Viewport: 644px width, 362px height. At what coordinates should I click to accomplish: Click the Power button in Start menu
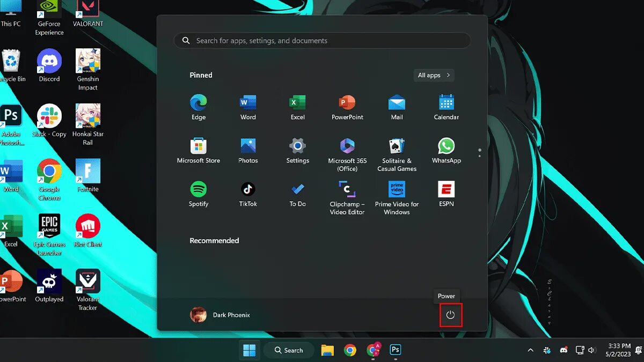coord(450,315)
